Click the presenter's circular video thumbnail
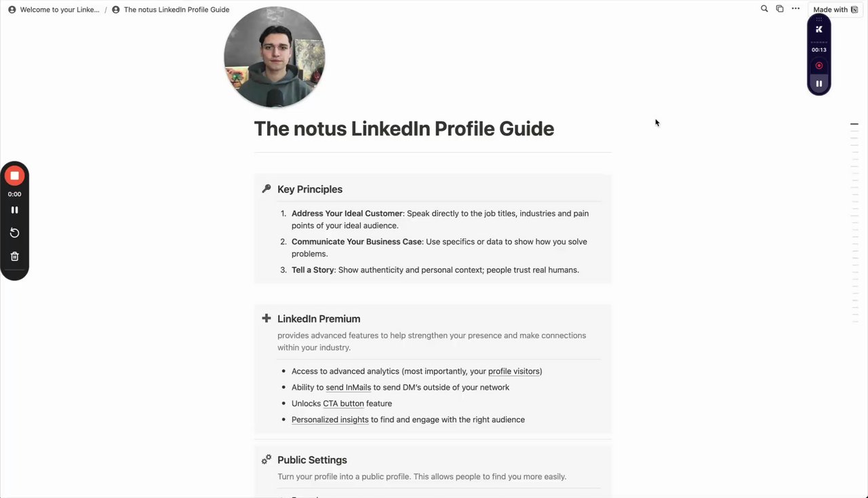 click(x=275, y=57)
